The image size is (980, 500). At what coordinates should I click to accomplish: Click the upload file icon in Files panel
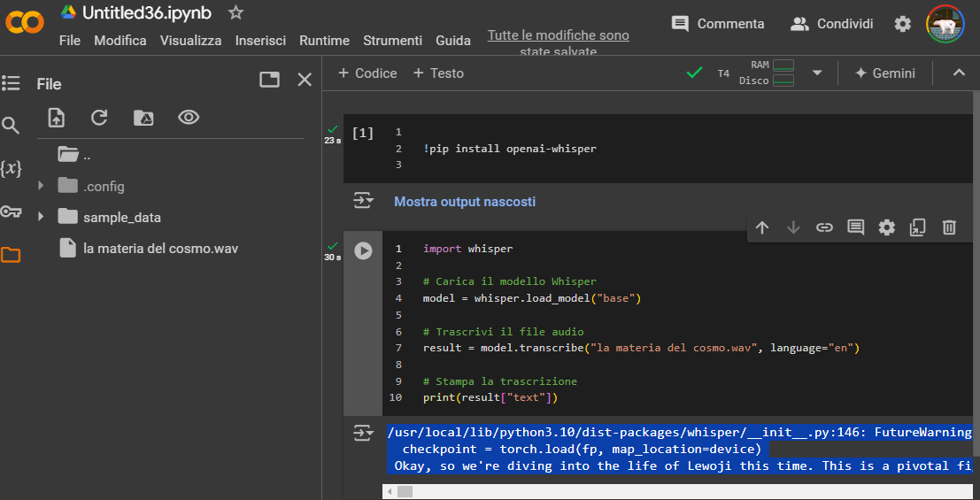coord(57,118)
